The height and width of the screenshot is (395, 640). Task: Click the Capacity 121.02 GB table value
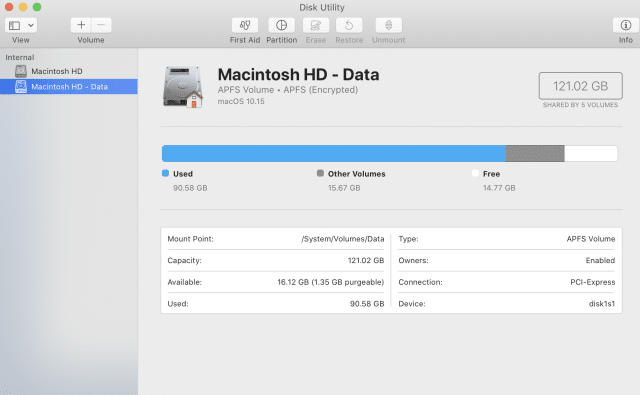click(366, 260)
